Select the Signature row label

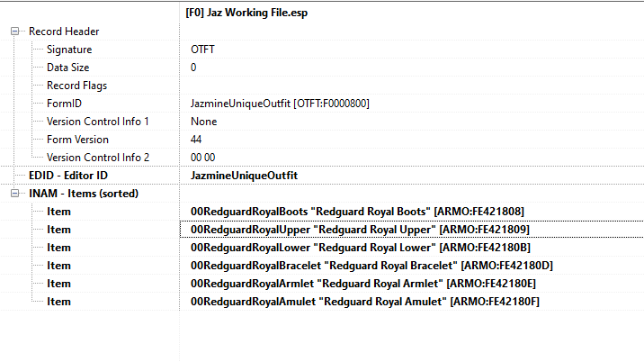pyautogui.click(x=69, y=50)
